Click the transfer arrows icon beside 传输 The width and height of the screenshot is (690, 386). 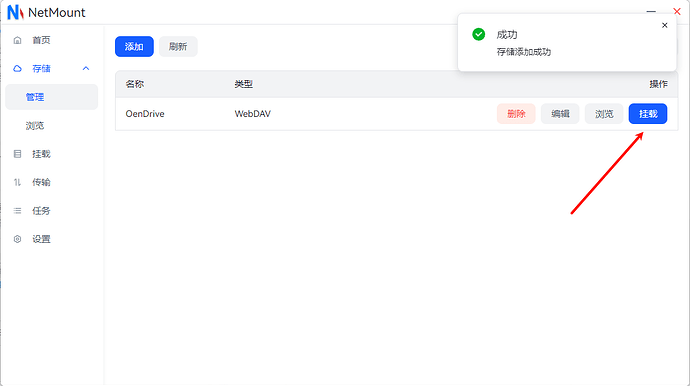point(17,182)
